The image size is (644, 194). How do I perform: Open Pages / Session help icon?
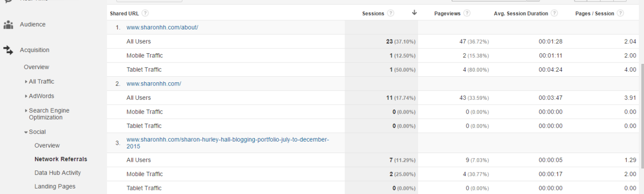621,13
